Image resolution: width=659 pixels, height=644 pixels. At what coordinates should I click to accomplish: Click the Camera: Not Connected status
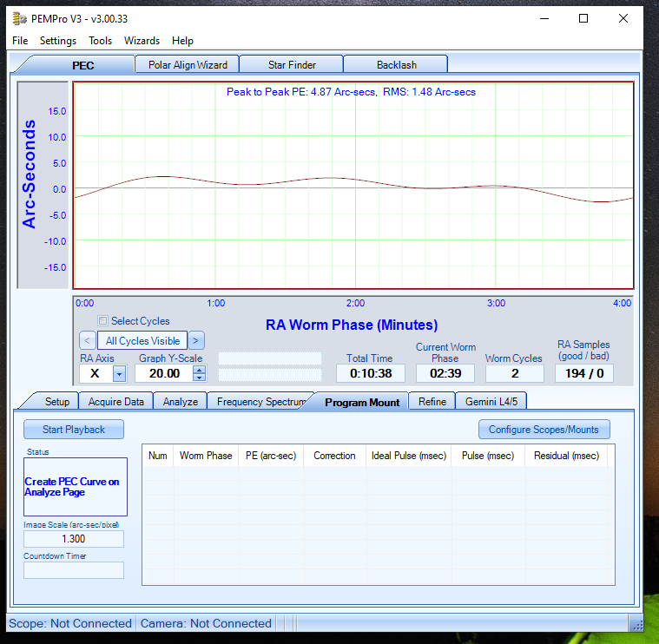point(206,623)
